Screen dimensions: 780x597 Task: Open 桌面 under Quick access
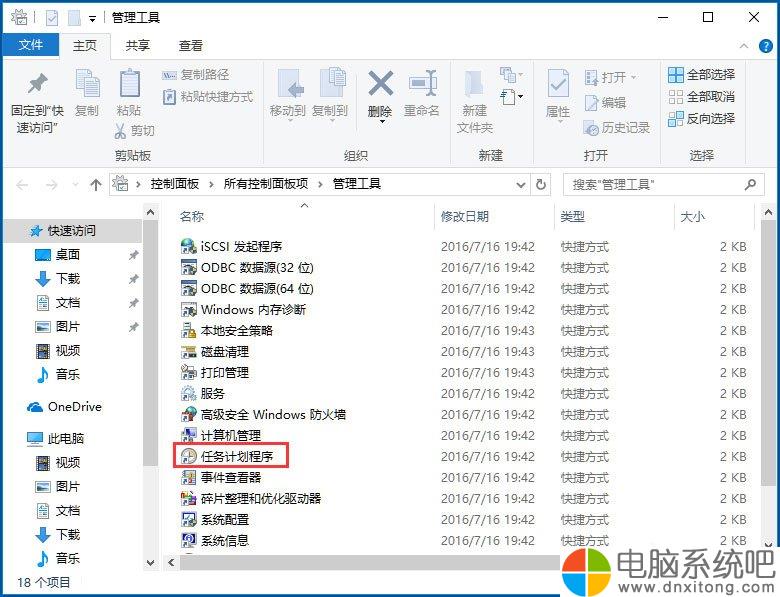click(x=58, y=255)
